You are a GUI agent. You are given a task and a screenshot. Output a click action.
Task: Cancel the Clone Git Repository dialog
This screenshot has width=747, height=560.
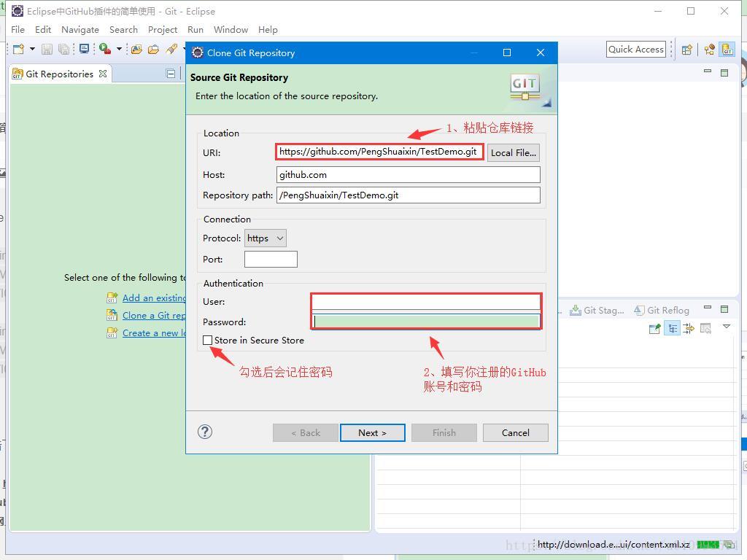(516, 433)
